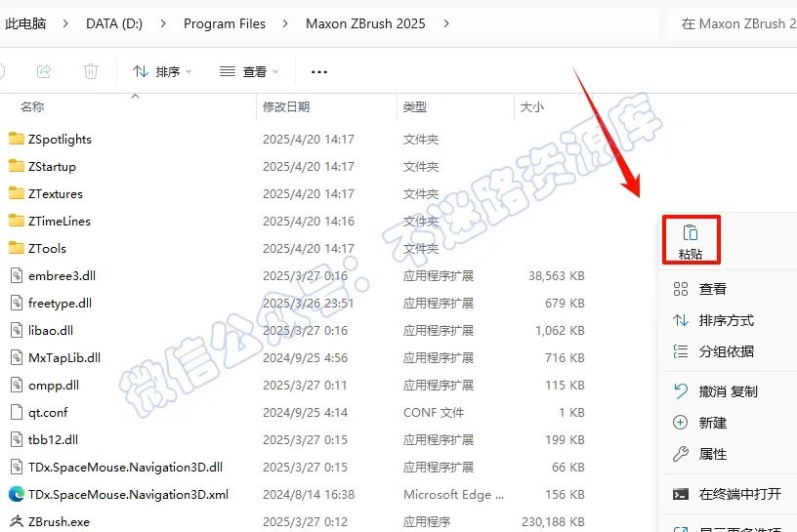Screen dimensions: 797x532
Task: Click the TDx.SpaceMouse.Navigation3D.dll file icon
Action: point(17,467)
